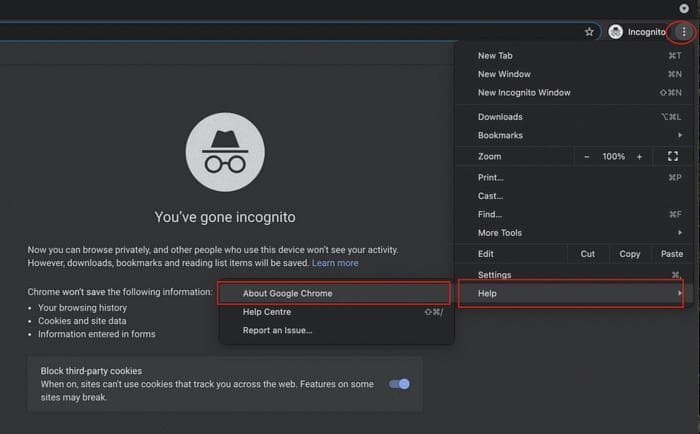The width and height of the screenshot is (700, 434).
Task: Open a New Incognito Window
Action: tap(575, 92)
